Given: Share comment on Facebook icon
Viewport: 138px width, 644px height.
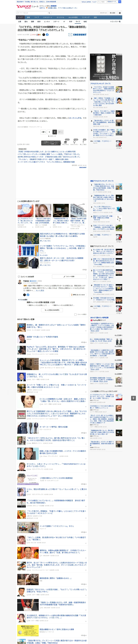Looking at the screenshot, I should click(28, 295).
